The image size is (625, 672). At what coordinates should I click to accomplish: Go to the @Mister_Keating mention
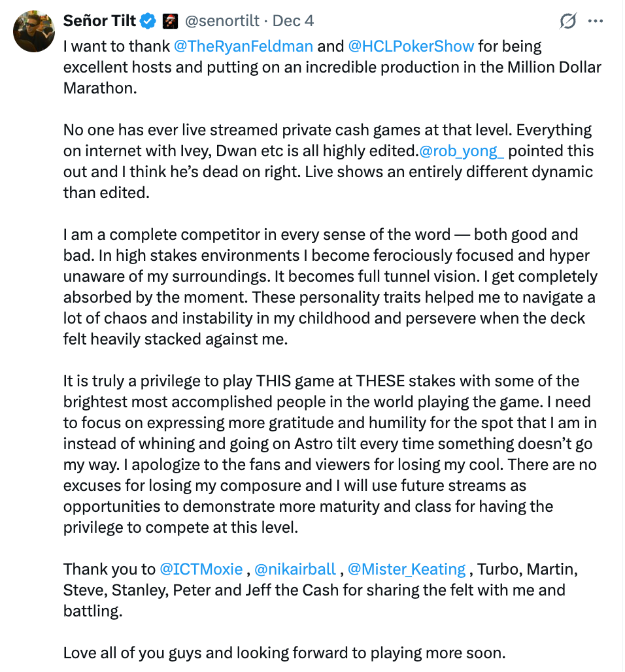click(407, 569)
